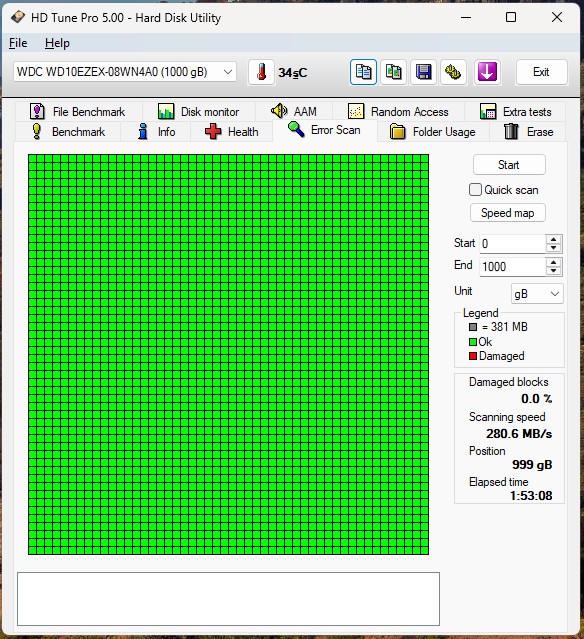Click the Start scan button
Image resolution: width=584 pixels, height=639 pixels.
(x=509, y=165)
